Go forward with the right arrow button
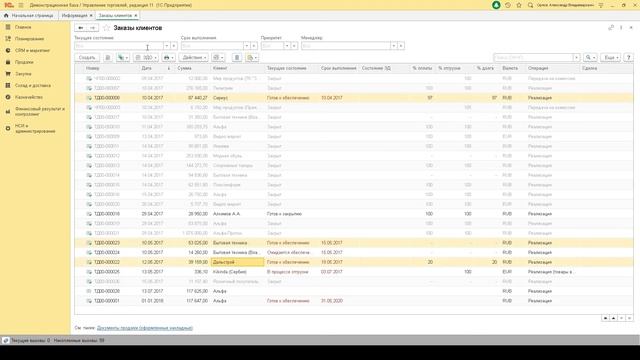This screenshot has width=640, height=360. click(93, 28)
